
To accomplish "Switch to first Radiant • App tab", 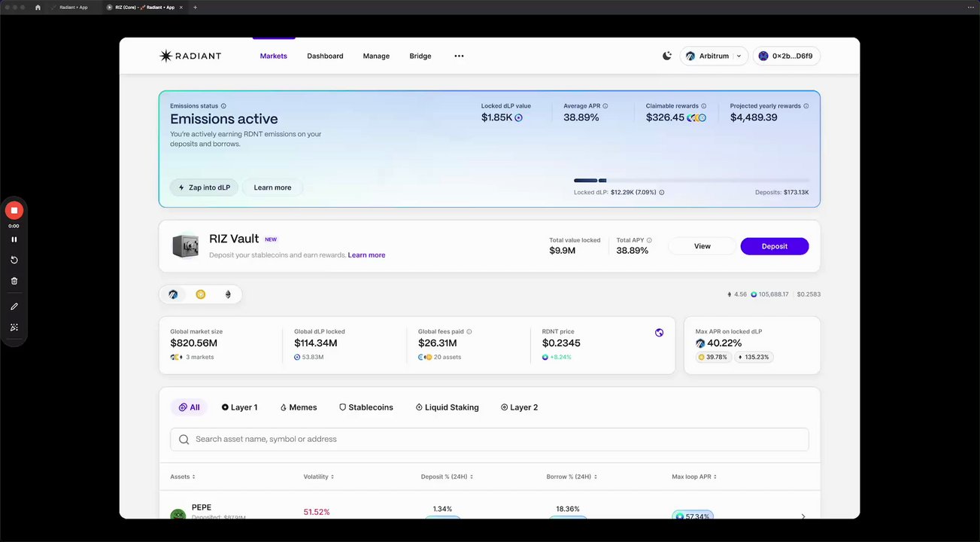I will pos(74,7).
